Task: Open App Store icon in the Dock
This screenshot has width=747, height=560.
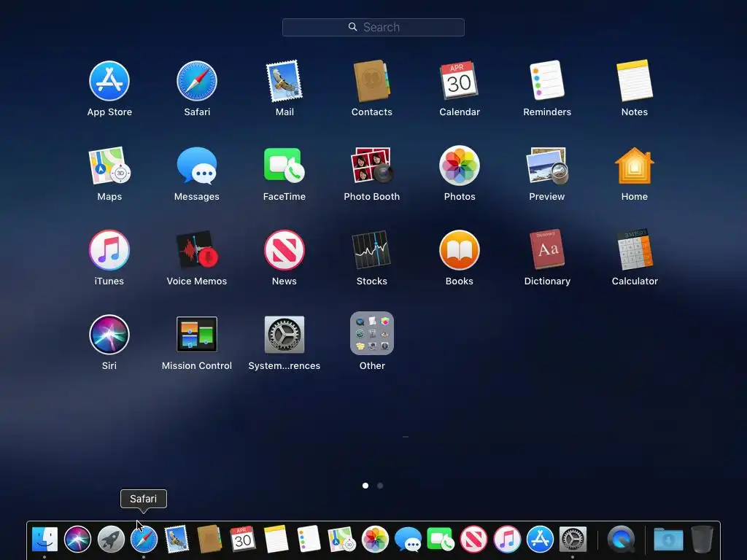Action: (x=540, y=539)
